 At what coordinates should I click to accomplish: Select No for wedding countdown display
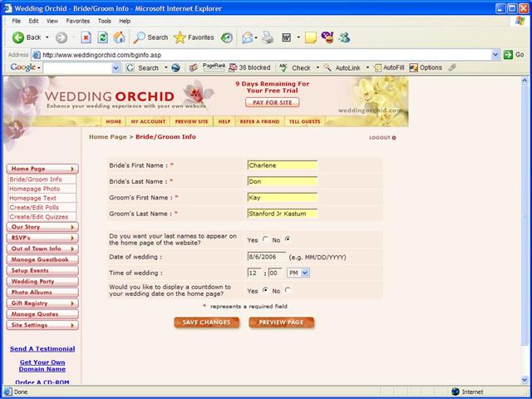[288, 290]
